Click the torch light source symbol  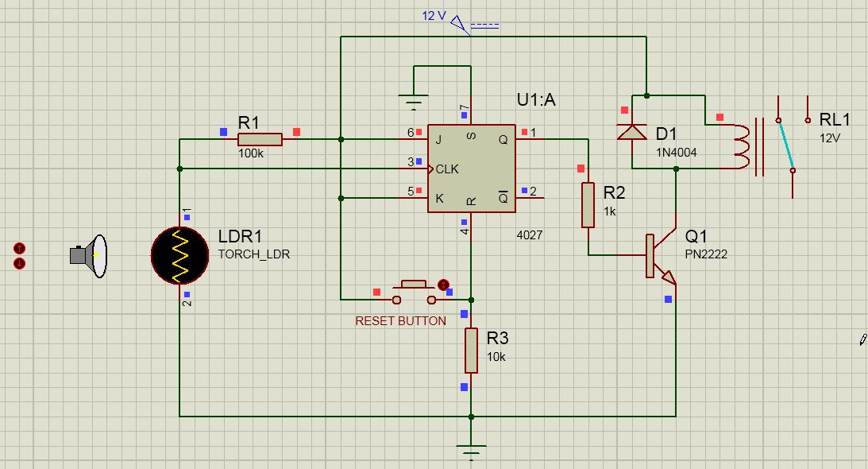[x=89, y=256]
